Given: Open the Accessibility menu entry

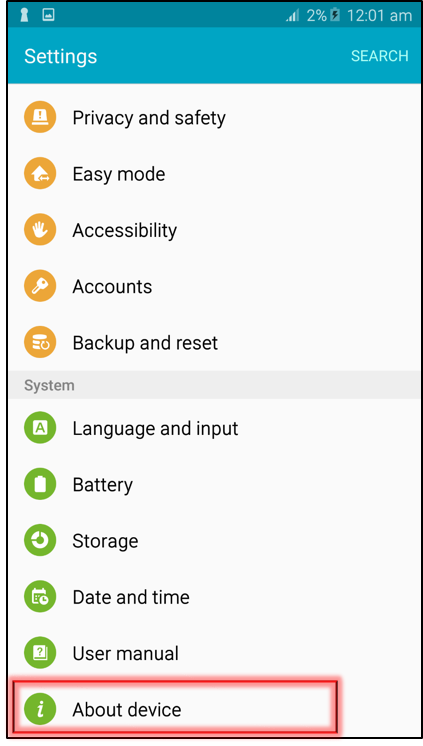Looking at the screenshot, I should (x=214, y=229).
